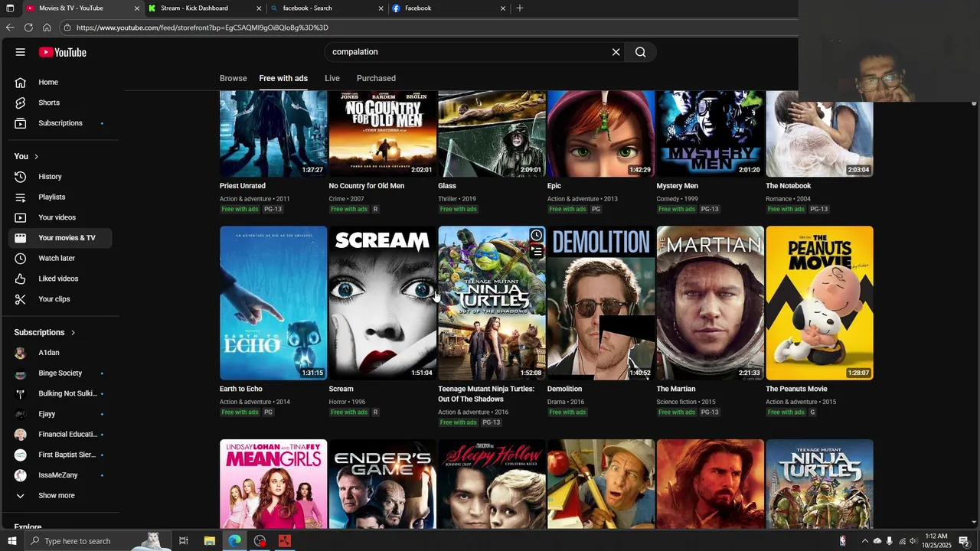Image resolution: width=980 pixels, height=551 pixels.
Task: Click the watch later clock icon on Ninja Turtles poster
Action: pyautogui.click(x=536, y=236)
